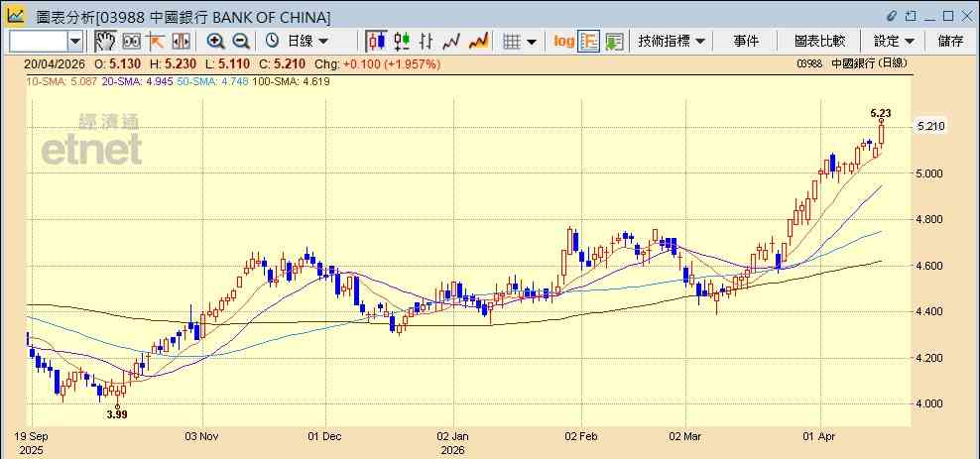
Task: Open the grid options dropdown arrow
Action: pos(532,42)
